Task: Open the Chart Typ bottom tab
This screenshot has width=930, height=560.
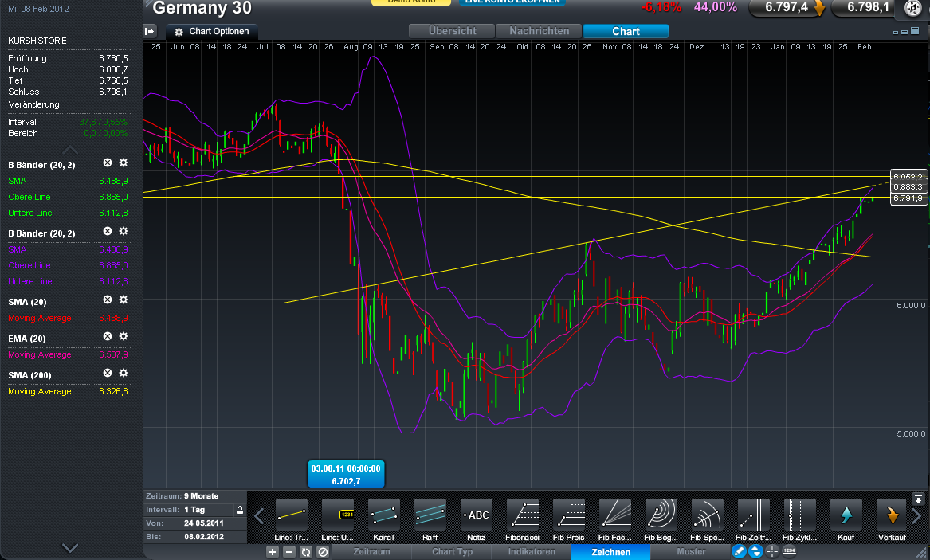Action: click(452, 552)
